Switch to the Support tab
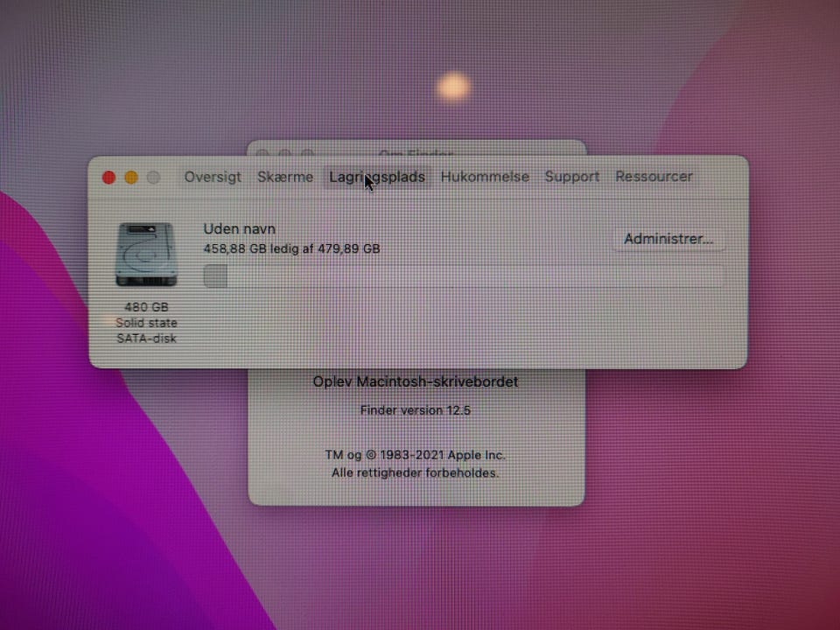The height and width of the screenshot is (630, 840). tap(572, 177)
